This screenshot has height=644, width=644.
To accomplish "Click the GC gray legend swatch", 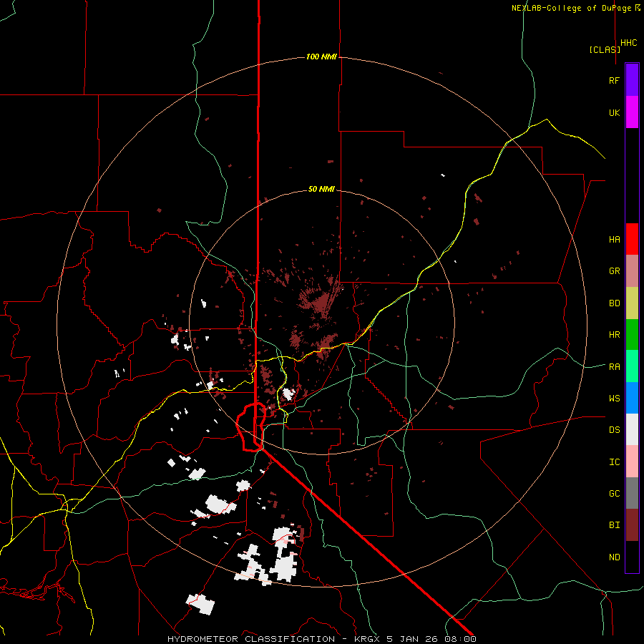I will click(x=632, y=493).
